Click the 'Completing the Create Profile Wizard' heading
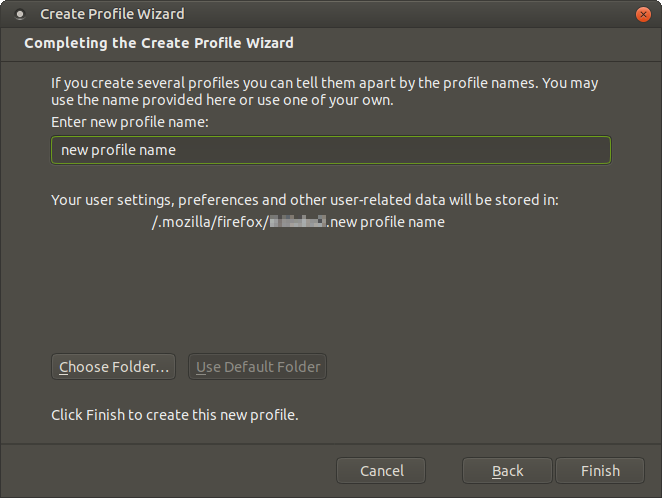662x498 pixels. point(159,43)
